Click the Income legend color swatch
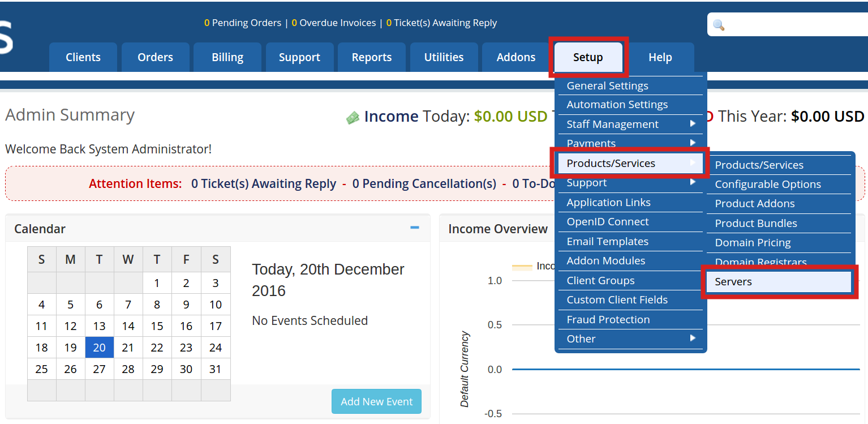 click(x=522, y=266)
